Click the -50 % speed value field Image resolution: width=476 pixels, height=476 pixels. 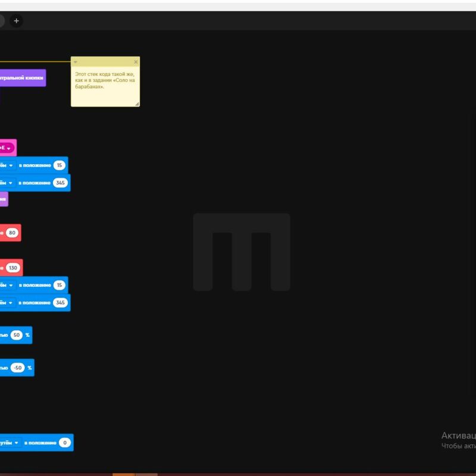point(18,368)
